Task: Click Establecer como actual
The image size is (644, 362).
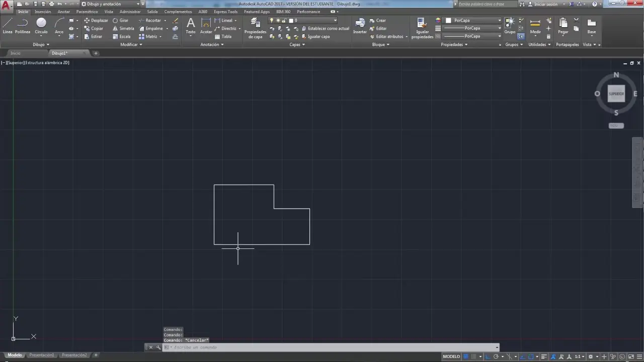Action: pos(325,29)
